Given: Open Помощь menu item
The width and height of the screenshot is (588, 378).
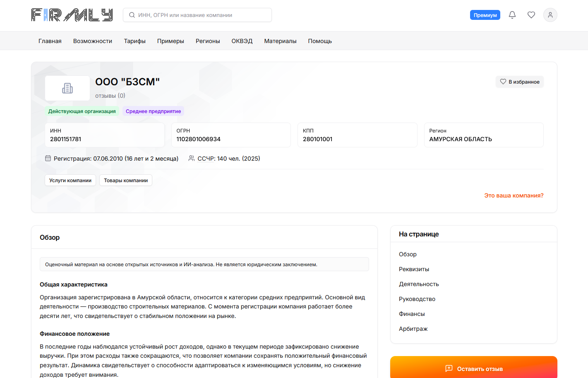Looking at the screenshot, I should pos(320,41).
